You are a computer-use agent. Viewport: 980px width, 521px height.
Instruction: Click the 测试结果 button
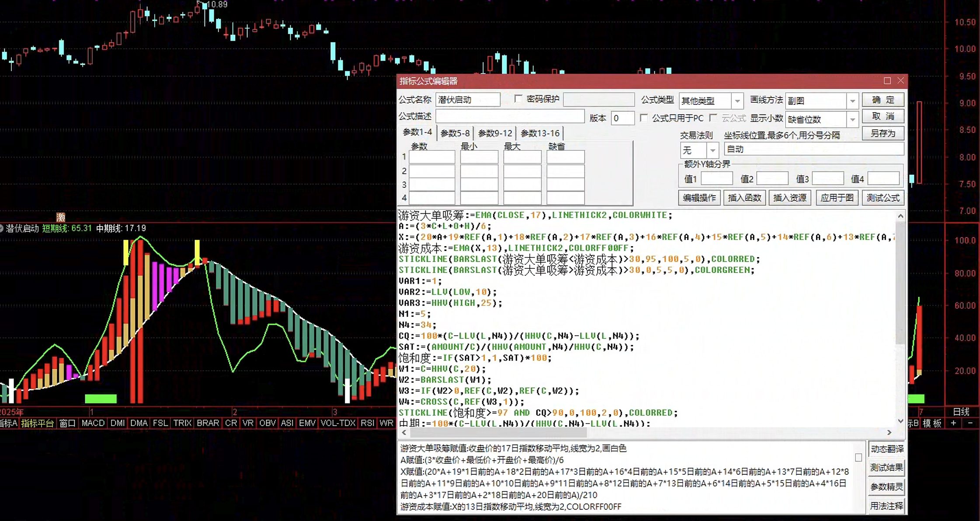coord(887,468)
